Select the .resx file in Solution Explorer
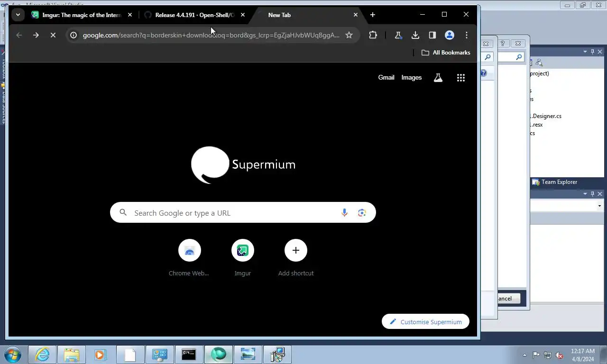Viewport: 607px width, 364px height. 536,125
